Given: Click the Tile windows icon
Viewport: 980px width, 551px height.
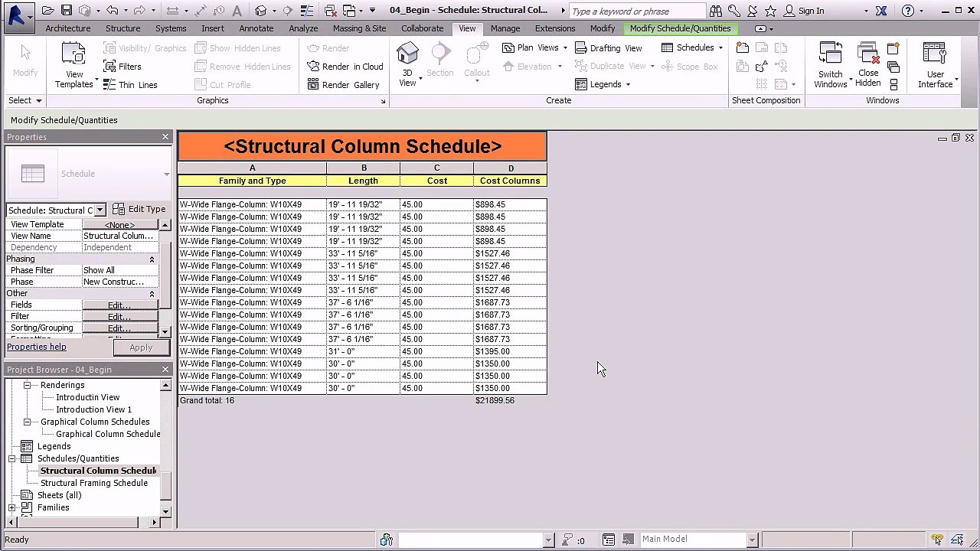Looking at the screenshot, I should coord(893,85).
